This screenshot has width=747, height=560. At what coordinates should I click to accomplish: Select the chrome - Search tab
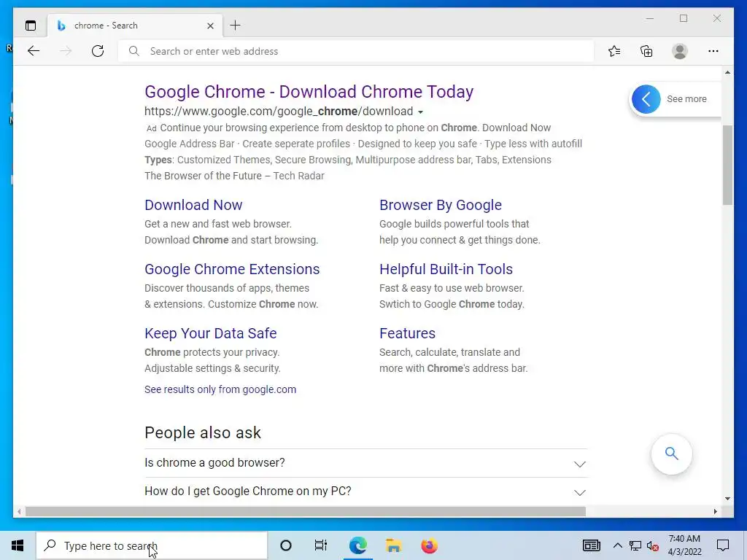[135, 26]
